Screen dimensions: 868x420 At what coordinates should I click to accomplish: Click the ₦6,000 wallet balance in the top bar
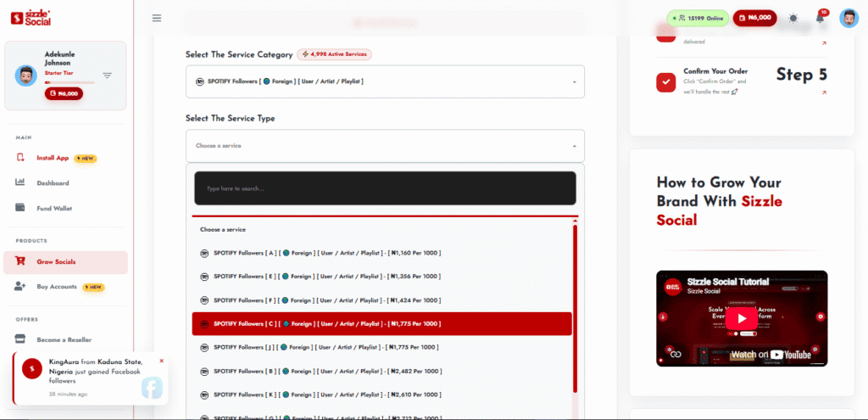pos(754,19)
